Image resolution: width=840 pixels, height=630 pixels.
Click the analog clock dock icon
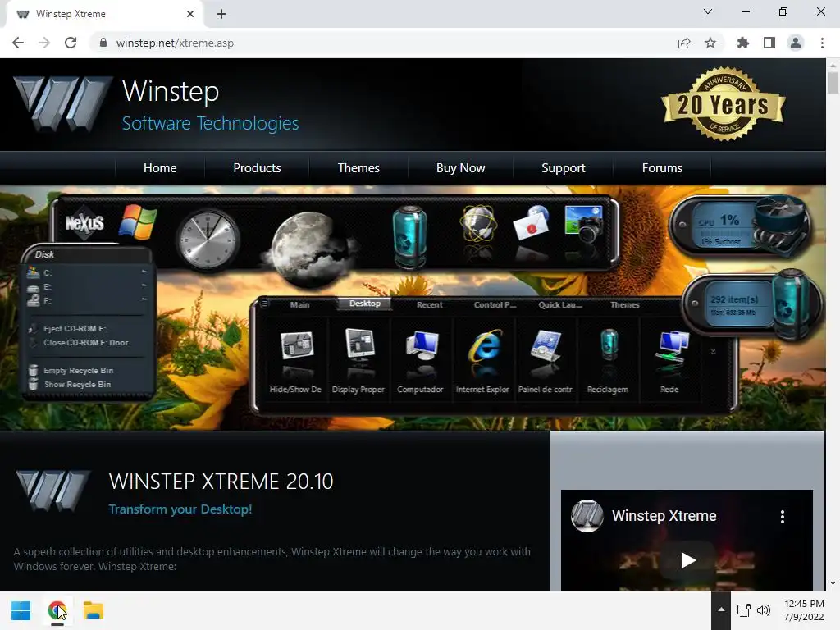pos(208,240)
